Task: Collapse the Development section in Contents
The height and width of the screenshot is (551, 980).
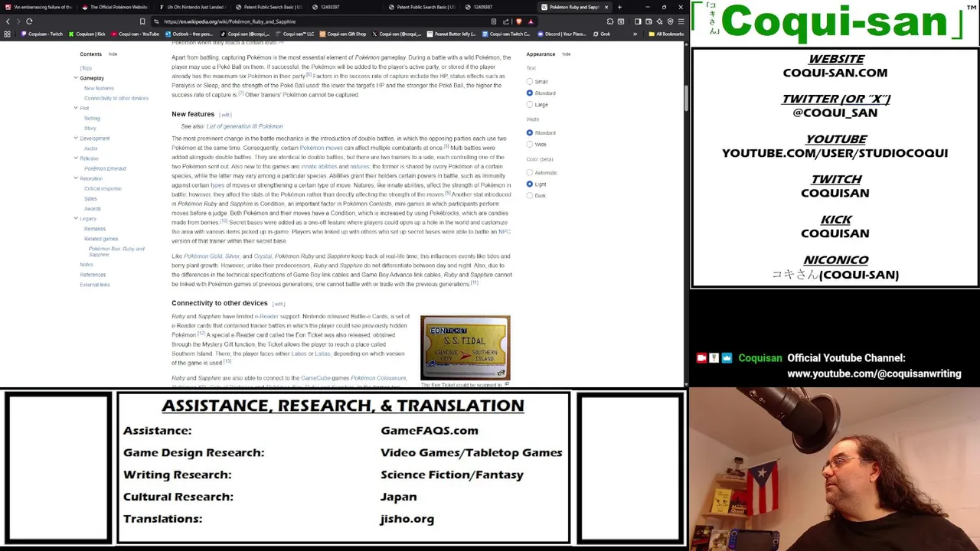Action: [76, 138]
